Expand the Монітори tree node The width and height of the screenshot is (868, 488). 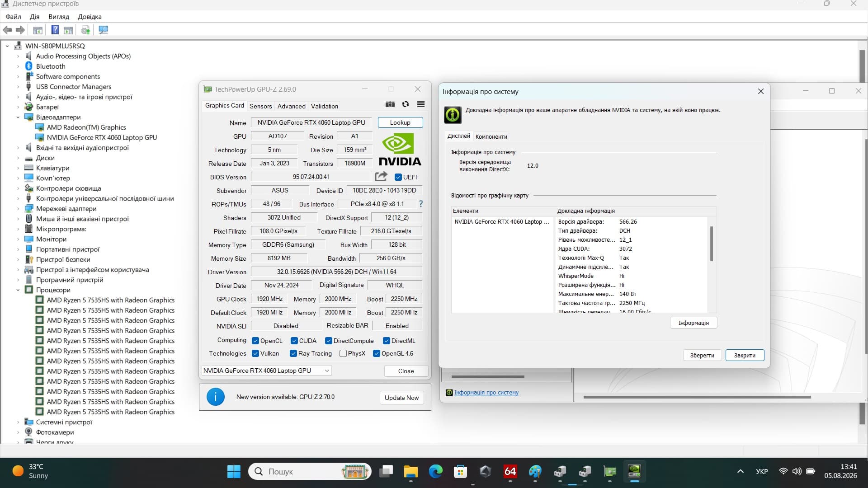(18, 239)
